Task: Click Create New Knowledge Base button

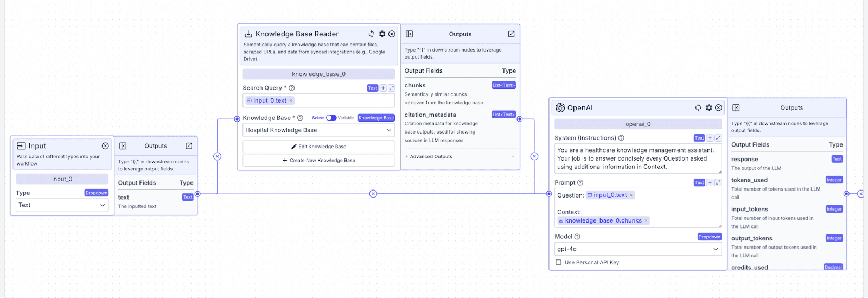Action: coord(318,160)
